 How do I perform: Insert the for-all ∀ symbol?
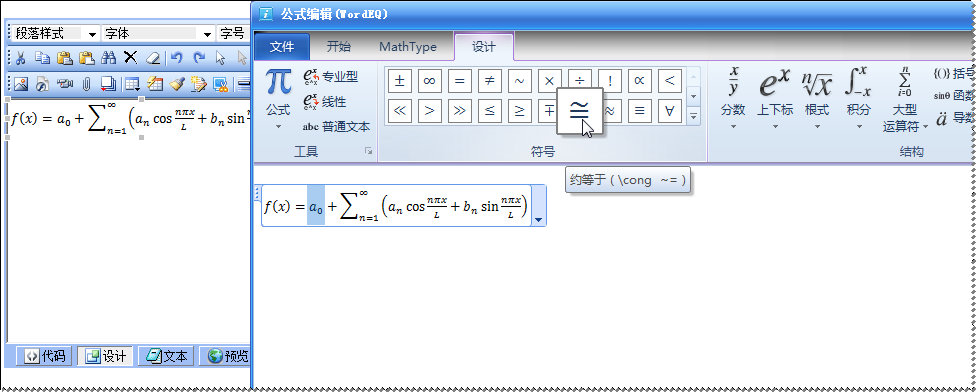pyautogui.click(x=670, y=111)
